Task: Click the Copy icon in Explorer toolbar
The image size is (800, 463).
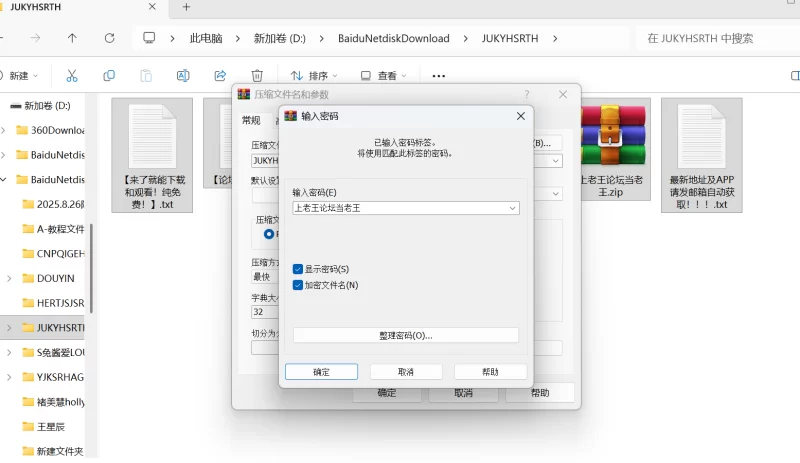Action: pyautogui.click(x=109, y=75)
